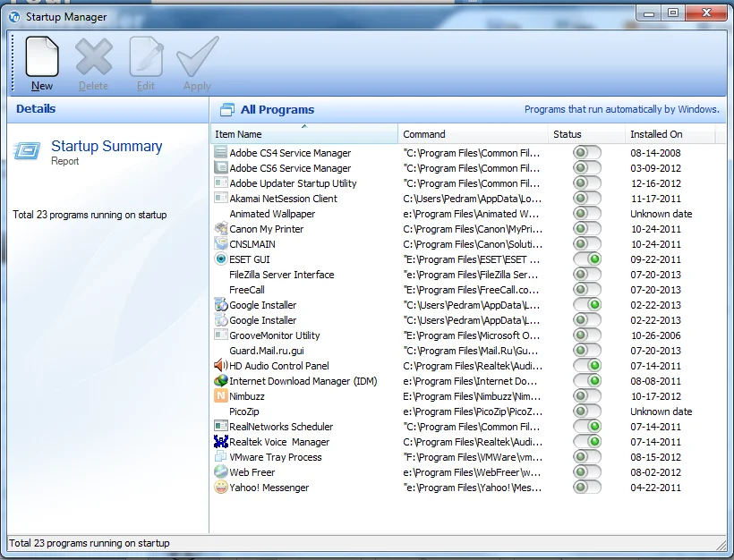Click the status bar total programs text

(89, 543)
